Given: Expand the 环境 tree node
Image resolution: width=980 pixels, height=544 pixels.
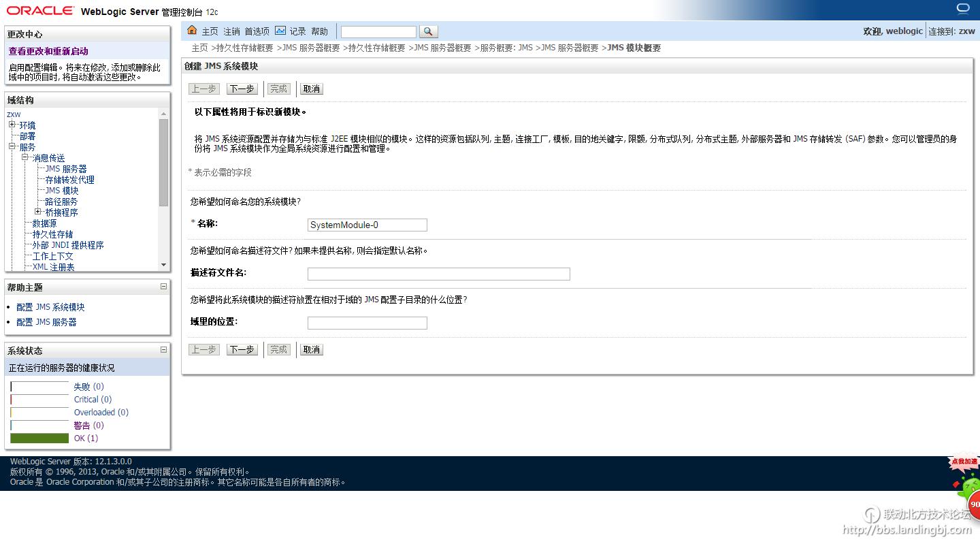Looking at the screenshot, I should pos(13,125).
